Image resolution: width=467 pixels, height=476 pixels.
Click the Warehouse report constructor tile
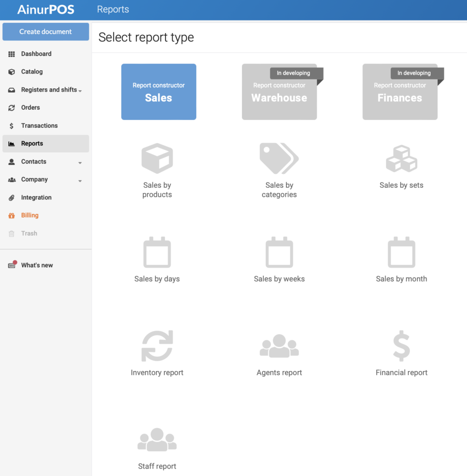(x=279, y=92)
